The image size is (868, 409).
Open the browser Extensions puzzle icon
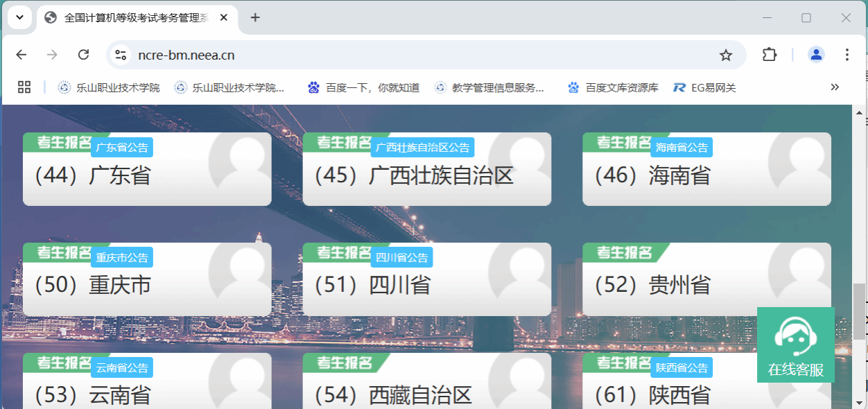[x=769, y=55]
